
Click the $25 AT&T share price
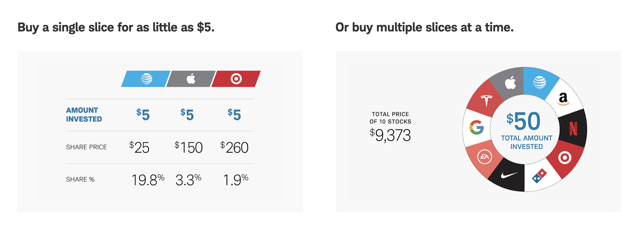pos(139,147)
